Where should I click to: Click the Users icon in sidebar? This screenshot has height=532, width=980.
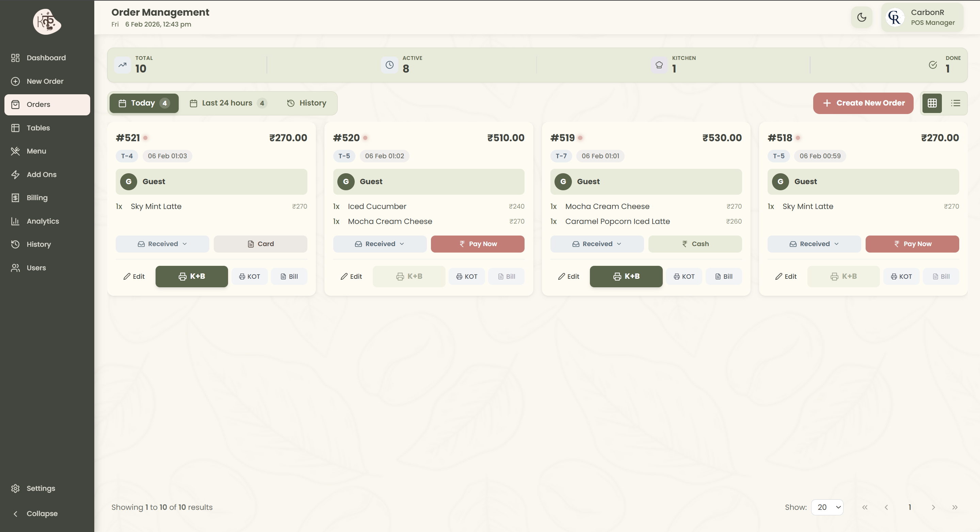[15, 268]
